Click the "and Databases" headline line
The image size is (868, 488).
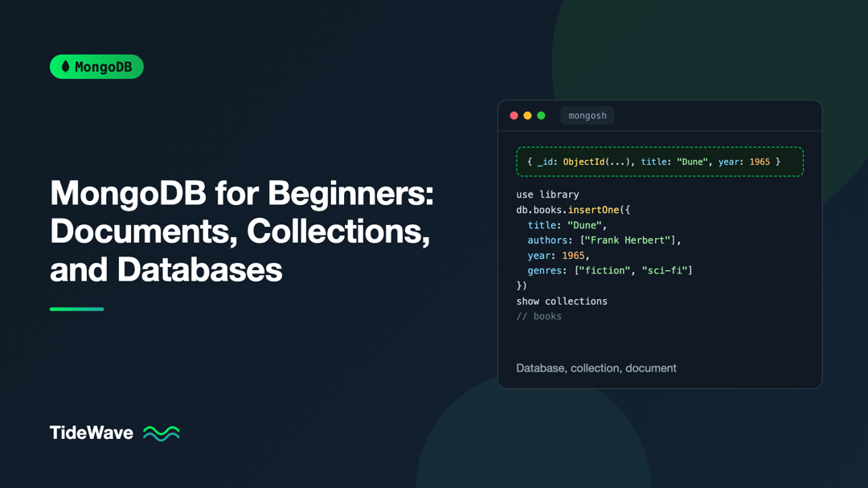click(166, 269)
